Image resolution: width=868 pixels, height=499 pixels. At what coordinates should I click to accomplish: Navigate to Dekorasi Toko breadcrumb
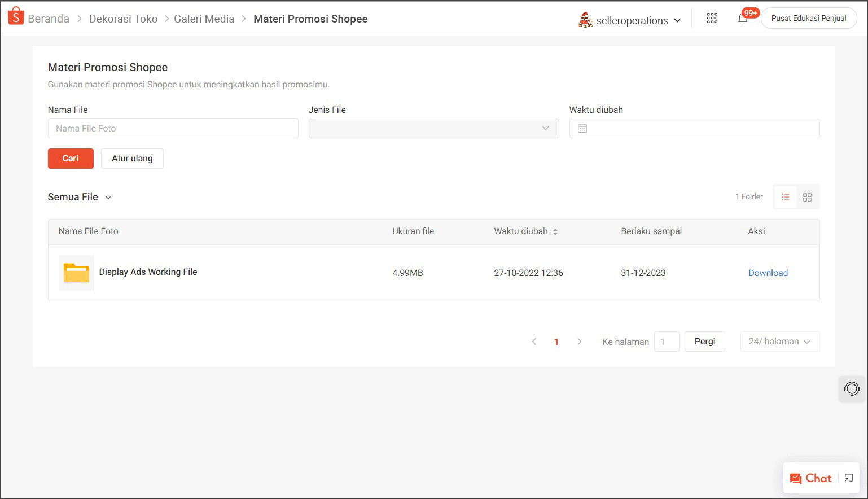tap(124, 19)
